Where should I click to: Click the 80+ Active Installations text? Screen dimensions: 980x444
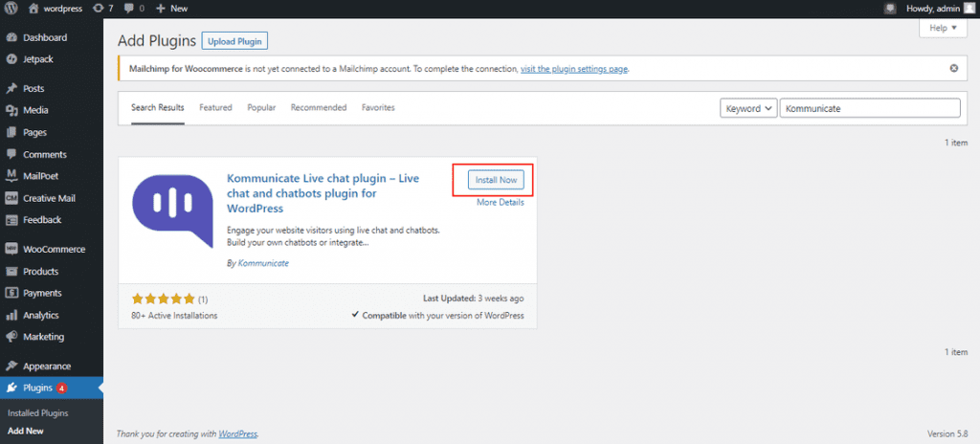point(174,316)
